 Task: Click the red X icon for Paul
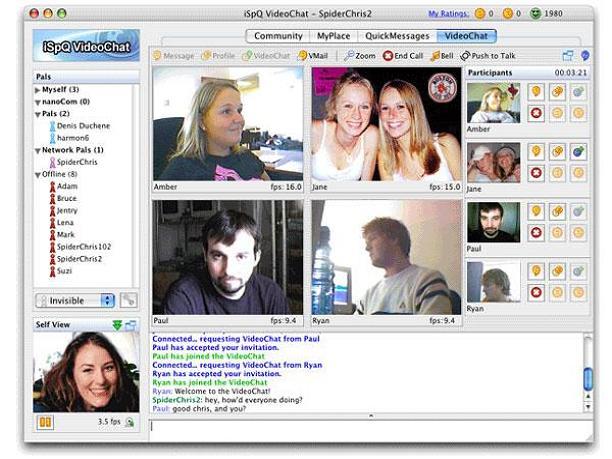pyautogui.click(x=536, y=233)
